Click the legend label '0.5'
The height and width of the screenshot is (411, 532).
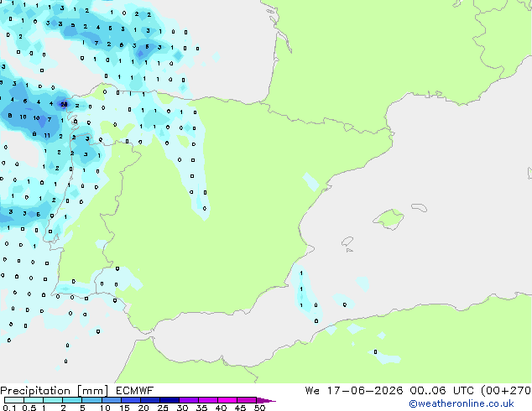29,408
